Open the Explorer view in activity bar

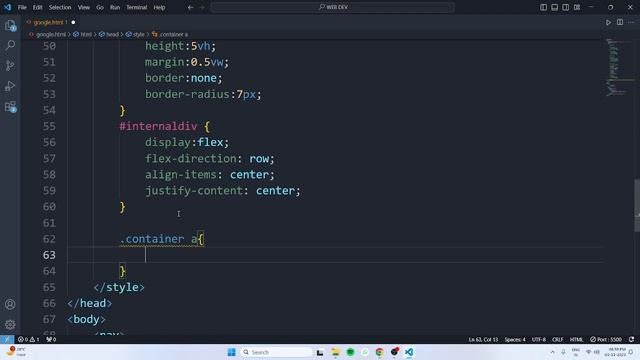(10, 26)
